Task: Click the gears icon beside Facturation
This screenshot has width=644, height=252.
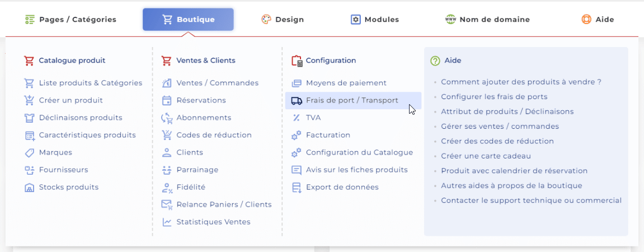Action: point(297,136)
